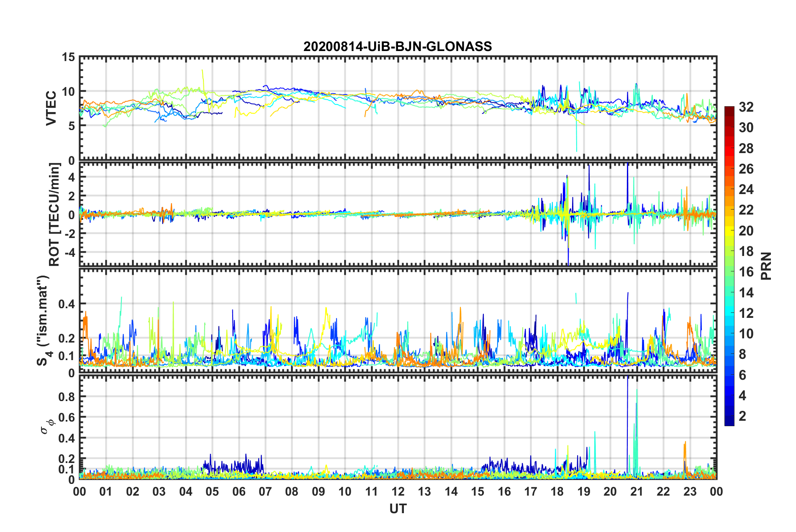Click hour 09 on the UT axis
This screenshot has width=796, height=532.
[318, 491]
